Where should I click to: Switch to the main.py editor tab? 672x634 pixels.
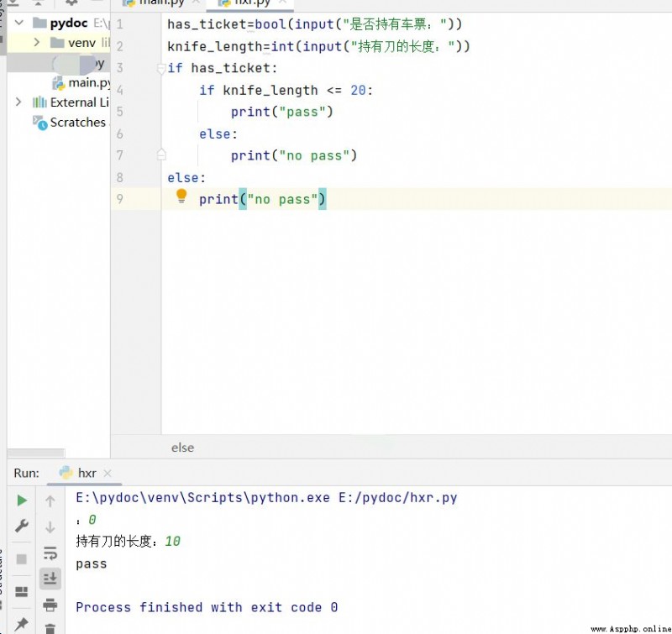[161, 3]
